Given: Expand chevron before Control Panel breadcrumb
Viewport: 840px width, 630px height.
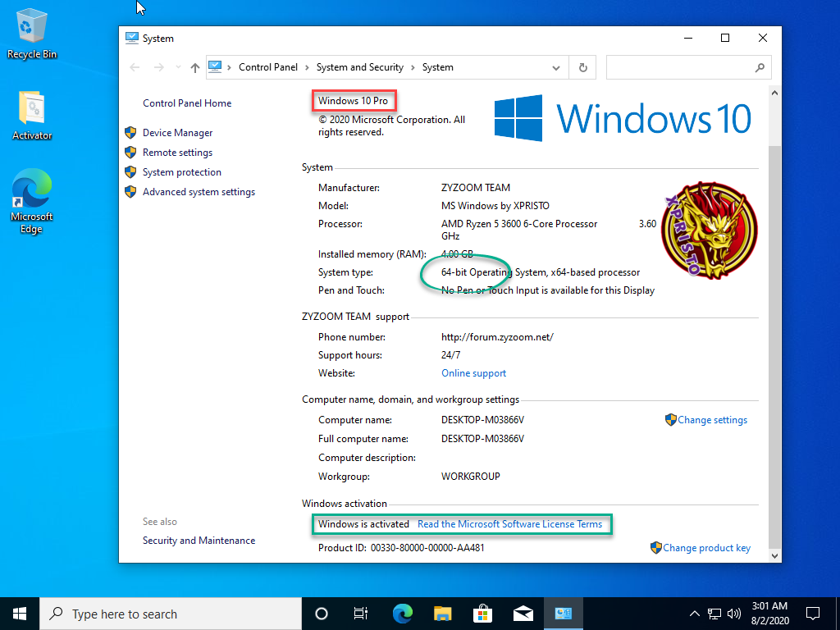Looking at the screenshot, I should [x=230, y=67].
